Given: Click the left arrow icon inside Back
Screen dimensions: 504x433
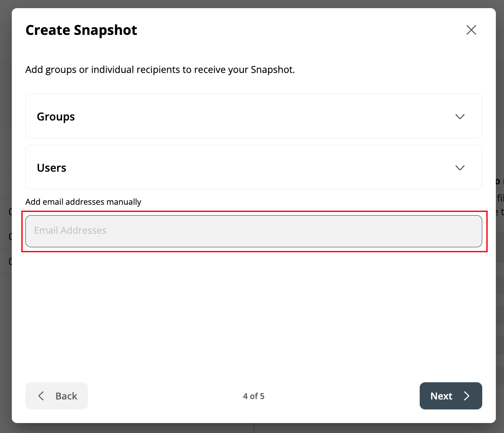Looking at the screenshot, I should tap(41, 396).
